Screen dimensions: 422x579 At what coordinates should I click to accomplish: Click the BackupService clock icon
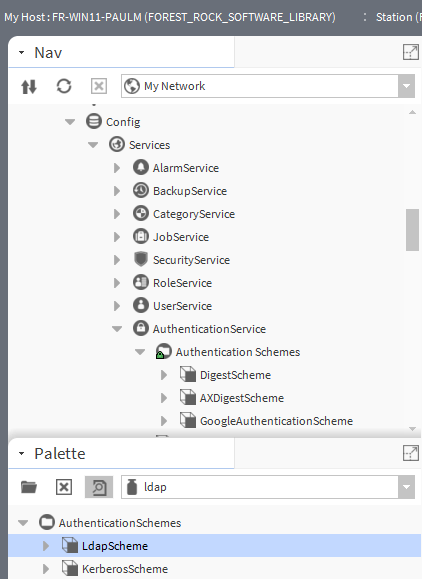[141, 191]
